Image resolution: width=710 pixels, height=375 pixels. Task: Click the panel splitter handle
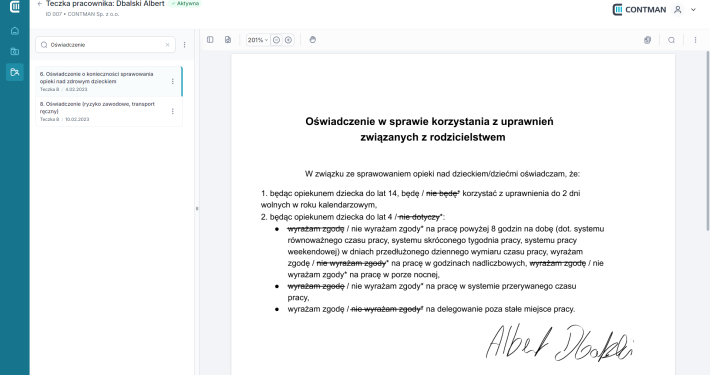[197, 208]
